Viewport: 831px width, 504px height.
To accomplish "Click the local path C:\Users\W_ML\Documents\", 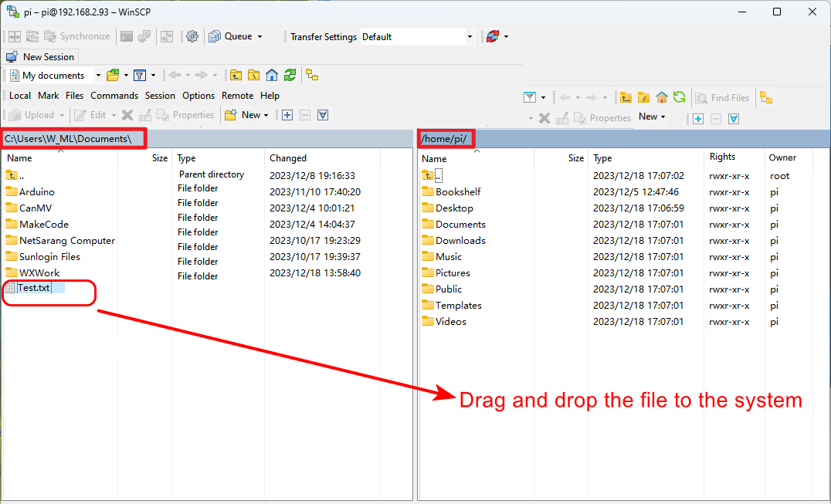I will (x=68, y=139).
